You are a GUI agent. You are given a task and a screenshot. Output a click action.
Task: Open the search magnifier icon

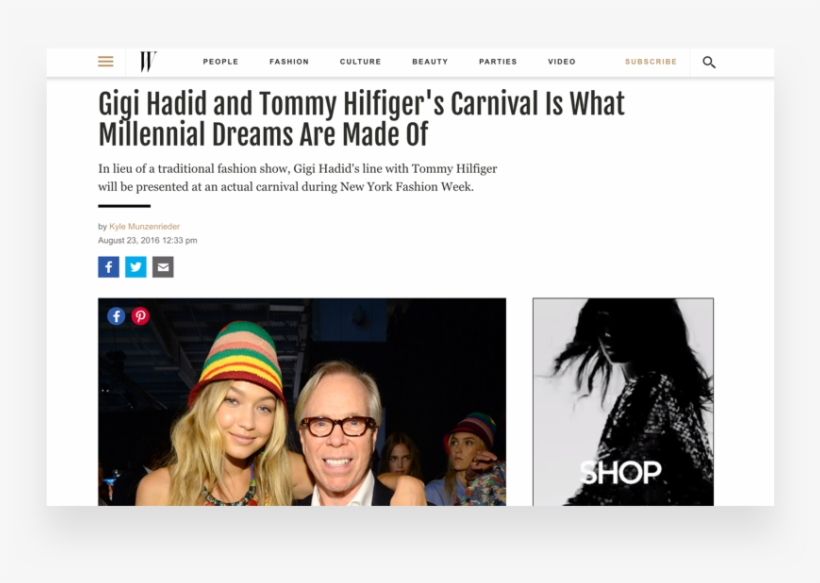point(709,62)
